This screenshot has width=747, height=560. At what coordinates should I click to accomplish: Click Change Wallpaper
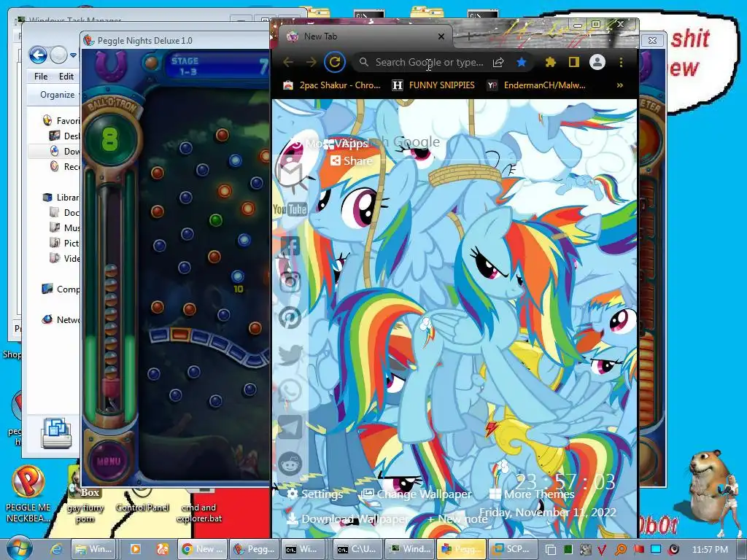coord(416,494)
